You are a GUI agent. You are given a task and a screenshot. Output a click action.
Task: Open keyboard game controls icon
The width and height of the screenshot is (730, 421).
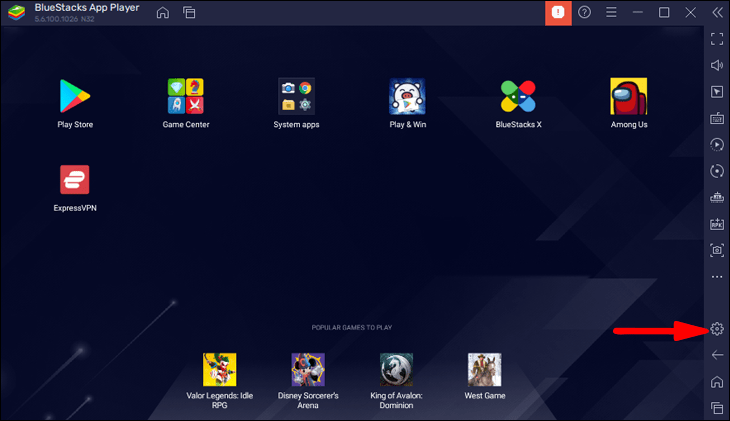tap(717, 118)
